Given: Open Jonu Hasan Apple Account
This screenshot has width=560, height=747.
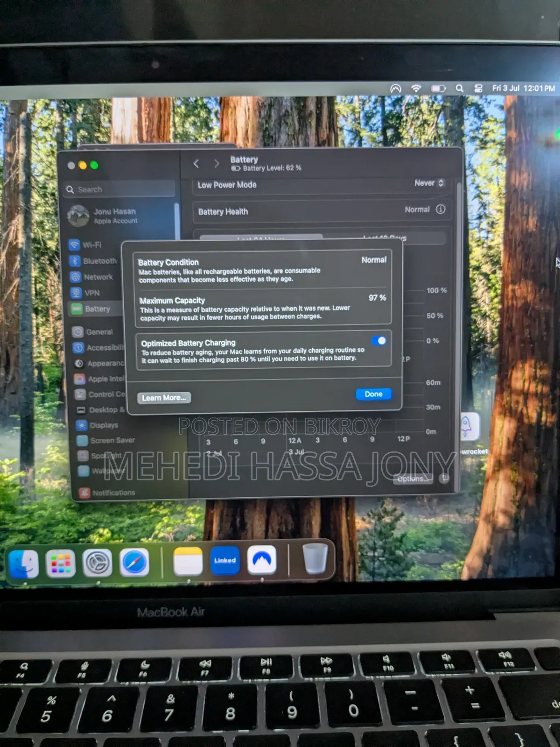Looking at the screenshot, I should pyautogui.click(x=104, y=216).
